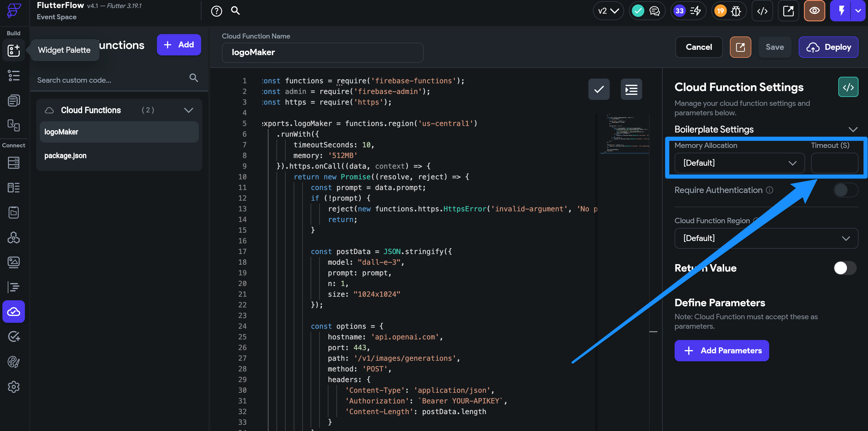Open the Test Mode dropdown arrow
The height and width of the screenshot is (431, 868).
858,11
